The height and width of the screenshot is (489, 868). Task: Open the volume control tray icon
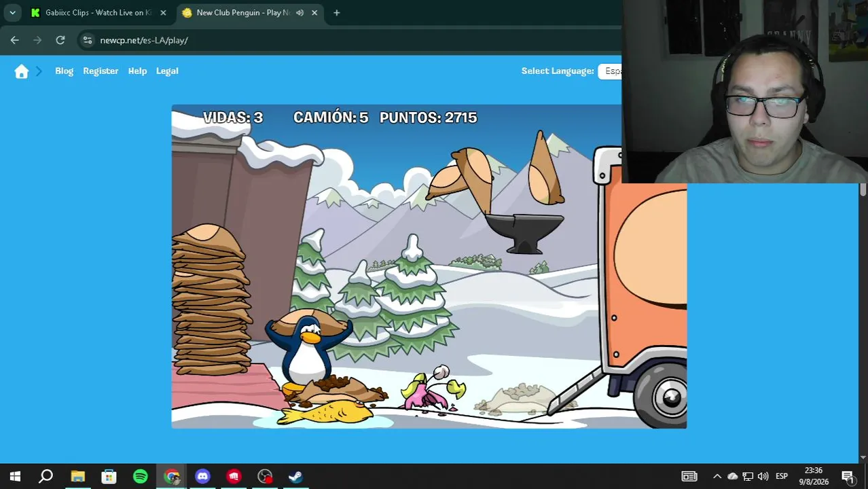763,476
